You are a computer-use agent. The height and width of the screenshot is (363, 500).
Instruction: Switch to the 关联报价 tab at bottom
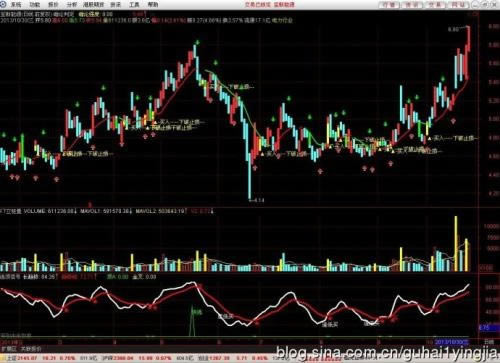coord(31,349)
